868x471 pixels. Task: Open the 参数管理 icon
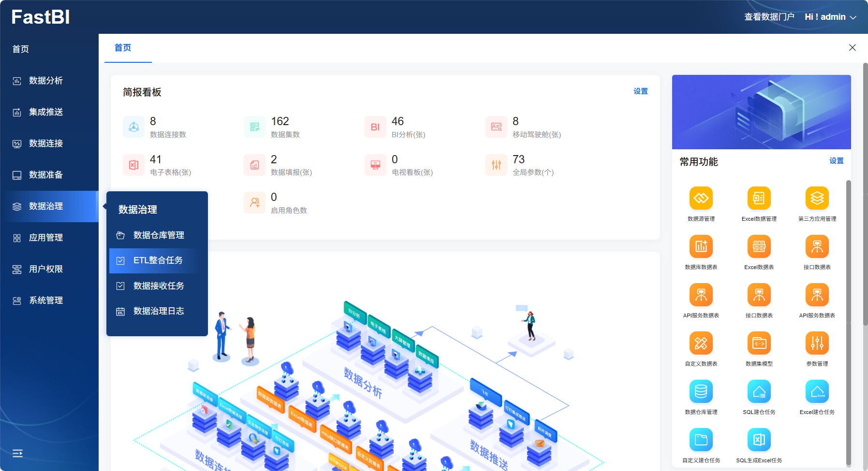(x=817, y=343)
